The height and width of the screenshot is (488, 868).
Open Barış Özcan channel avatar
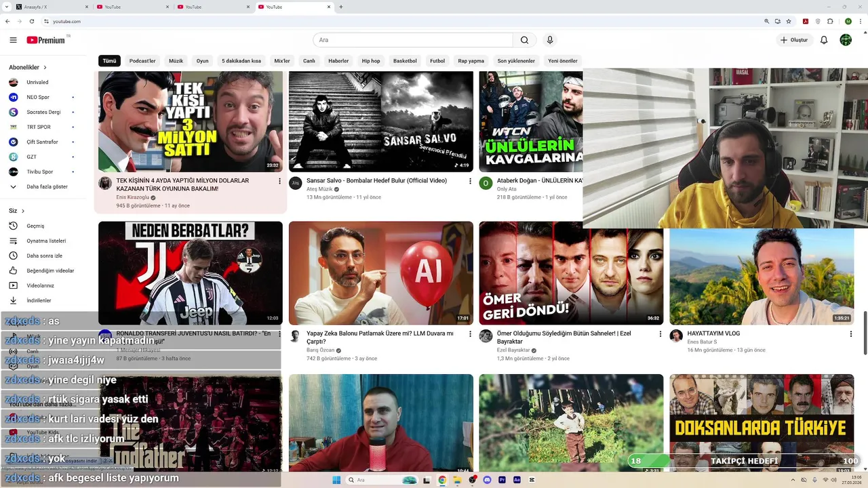295,336
